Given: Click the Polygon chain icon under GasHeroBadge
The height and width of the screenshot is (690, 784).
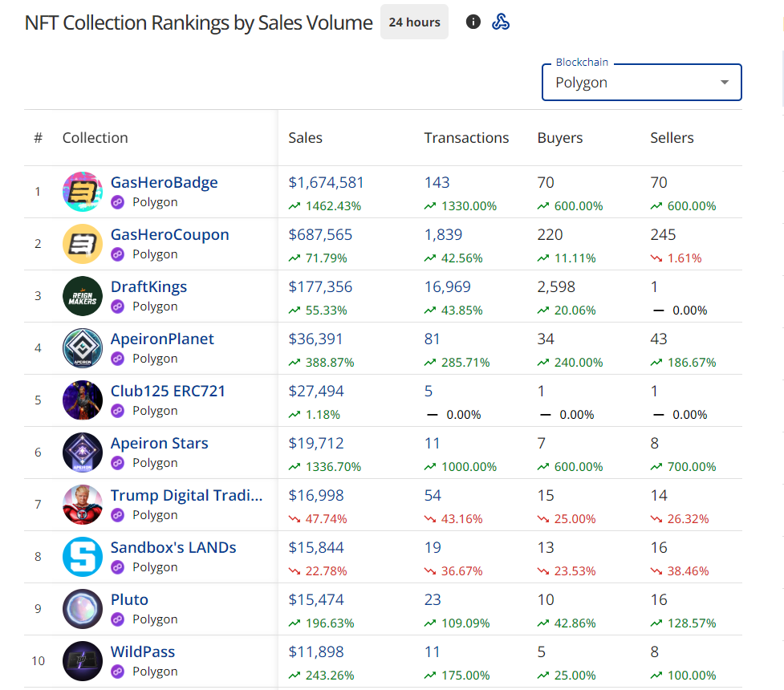Looking at the screenshot, I should pos(117,202).
